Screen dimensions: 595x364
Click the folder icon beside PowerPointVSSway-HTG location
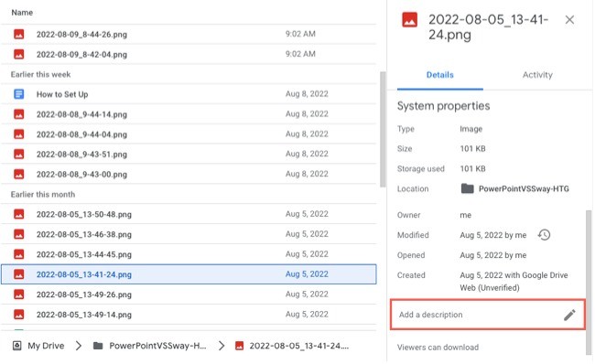[x=467, y=188]
